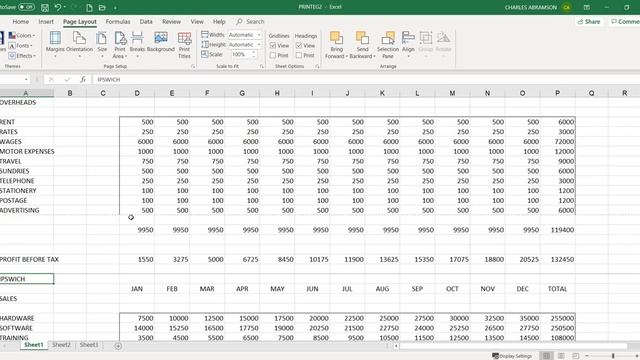640x360 pixels.
Task: Switch to Sheet2 tab
Action: [x=61, y=345]
